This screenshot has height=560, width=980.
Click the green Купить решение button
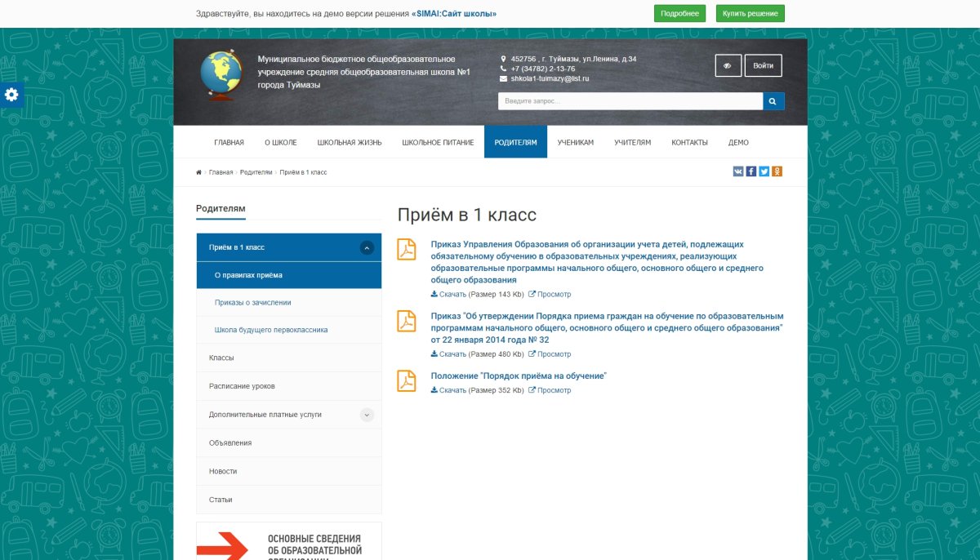751,13
